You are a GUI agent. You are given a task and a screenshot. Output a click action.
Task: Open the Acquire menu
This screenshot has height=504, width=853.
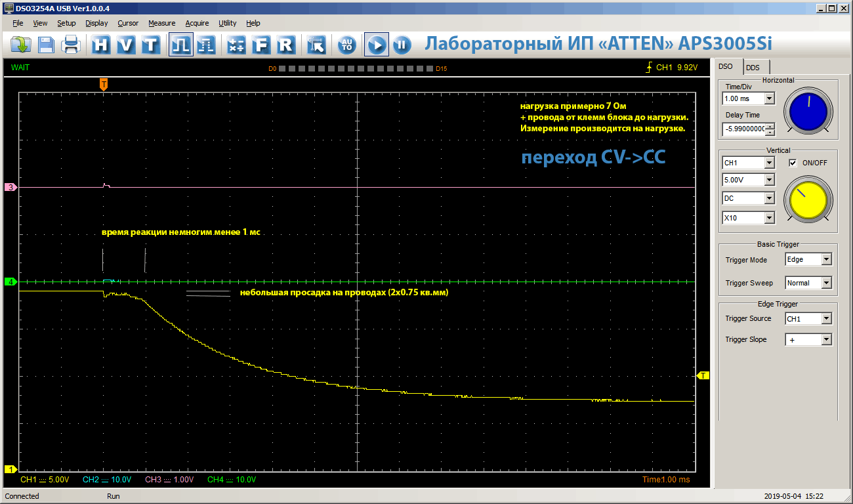click(x=197, y=23)
